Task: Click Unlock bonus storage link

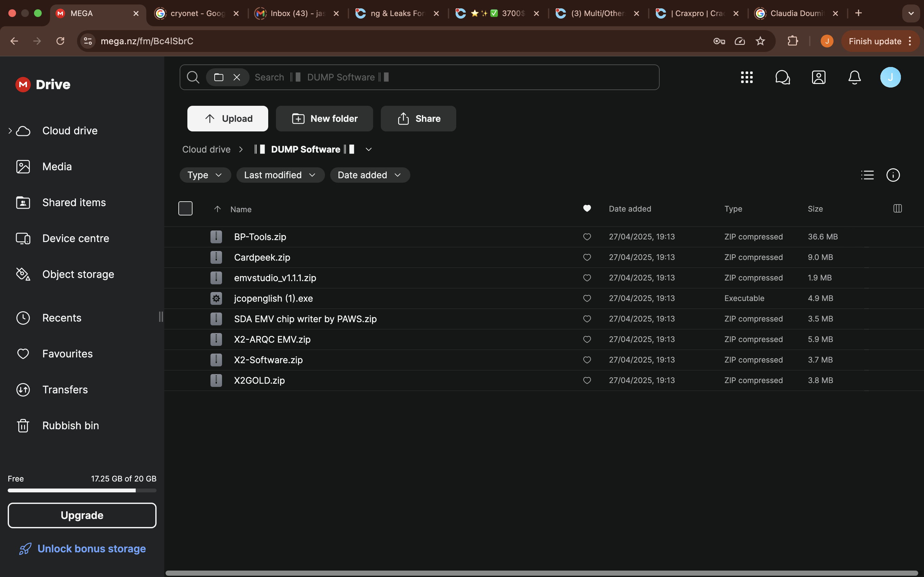Action: pyautogui.click(x=91, y=548)
